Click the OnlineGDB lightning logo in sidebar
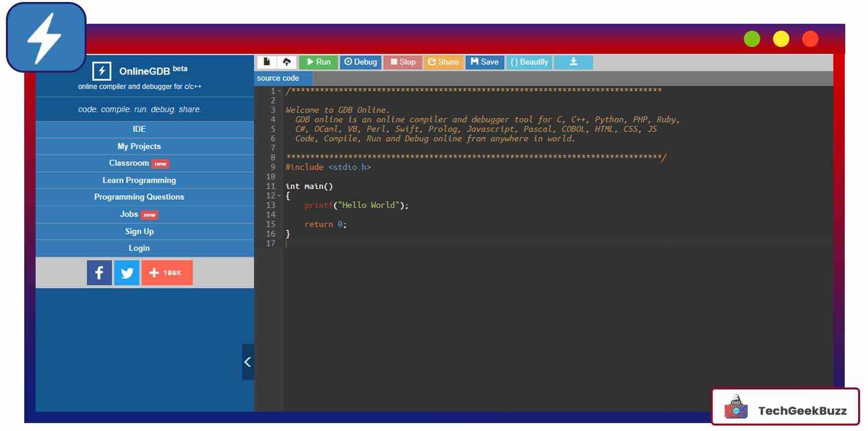The height and width of the screenshot is (431, 868). [x=101, y=71]
